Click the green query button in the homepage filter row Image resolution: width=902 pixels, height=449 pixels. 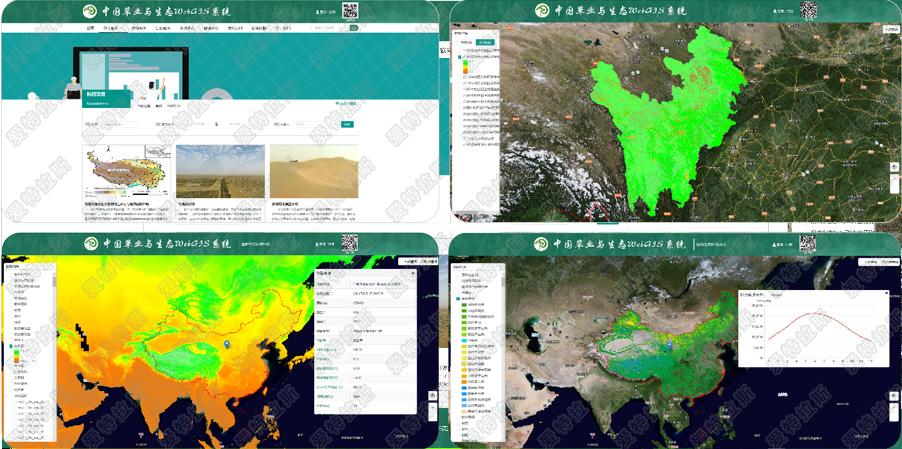pos(347,125)
